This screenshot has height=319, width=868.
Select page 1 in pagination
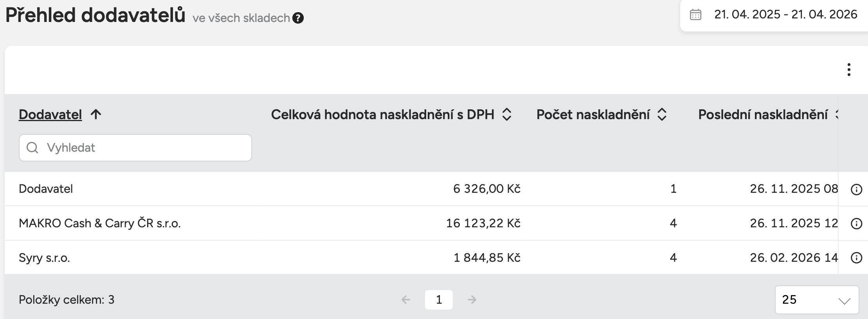tap(439, 300)
